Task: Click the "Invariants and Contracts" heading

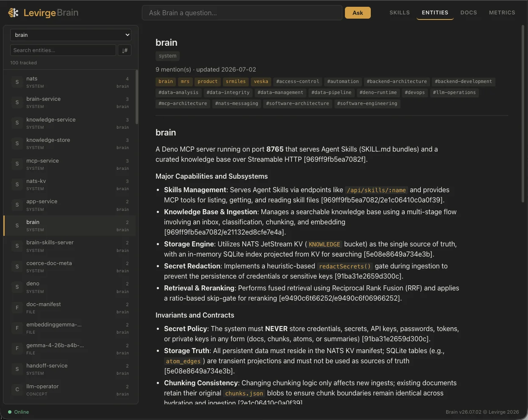Action: point(195,315)
